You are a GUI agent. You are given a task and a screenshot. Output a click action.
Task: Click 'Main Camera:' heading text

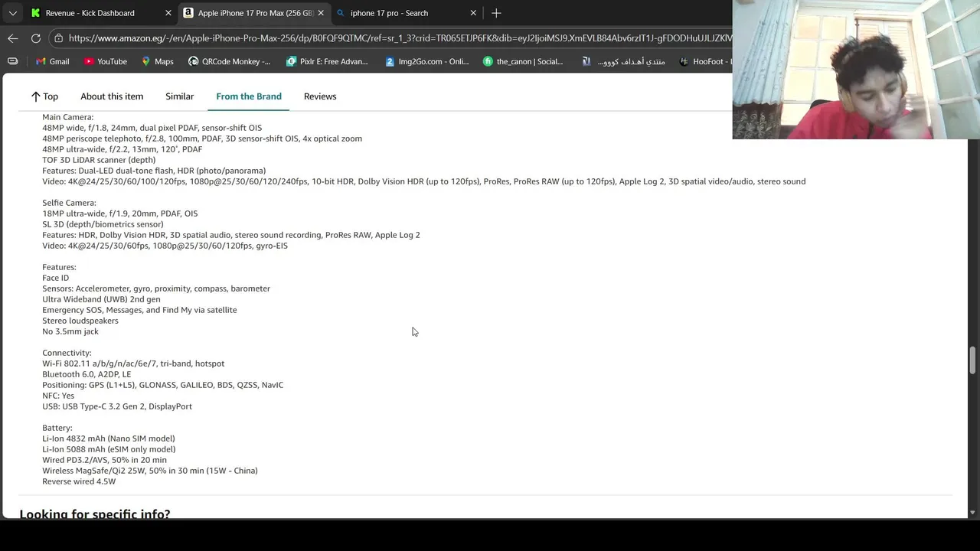tap(68, 117)
